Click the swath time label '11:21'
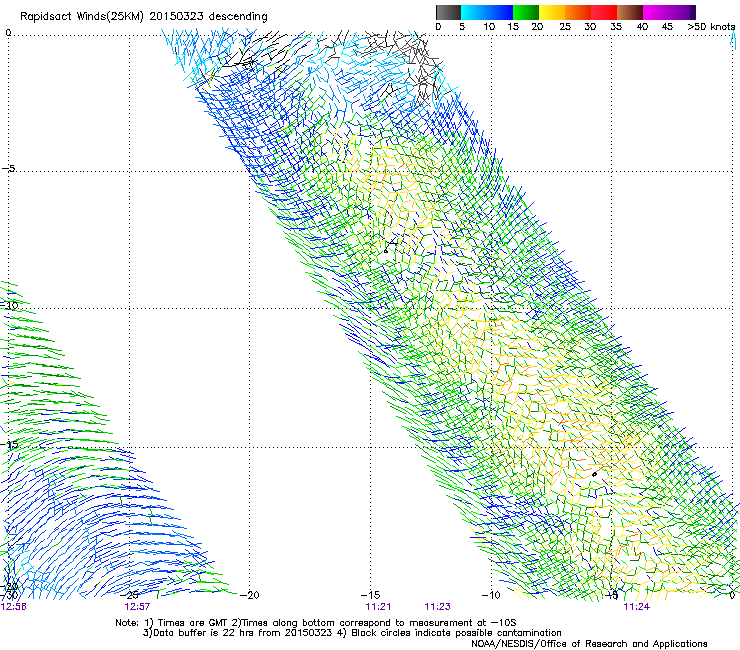740x650 pixels. [378, 607]
